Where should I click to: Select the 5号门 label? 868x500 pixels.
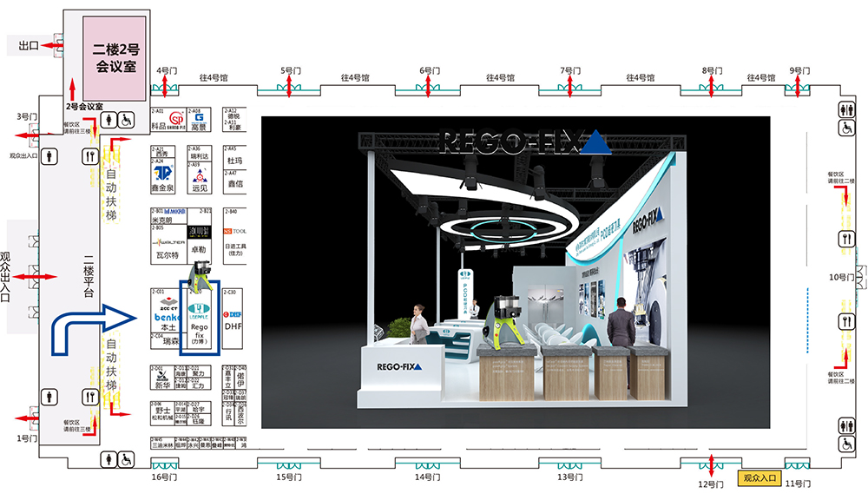coord(291,71)
